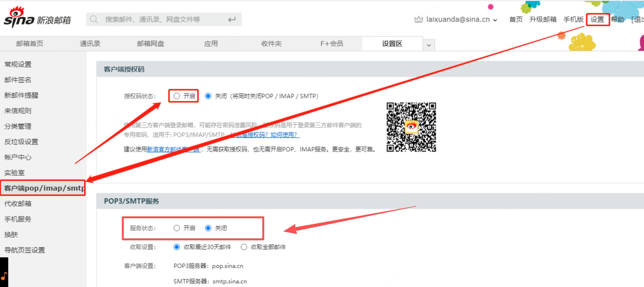Select 反垃圾设置 in the sidebar
Viewport: 644px width, 287px height.
[x=21, y=142]
